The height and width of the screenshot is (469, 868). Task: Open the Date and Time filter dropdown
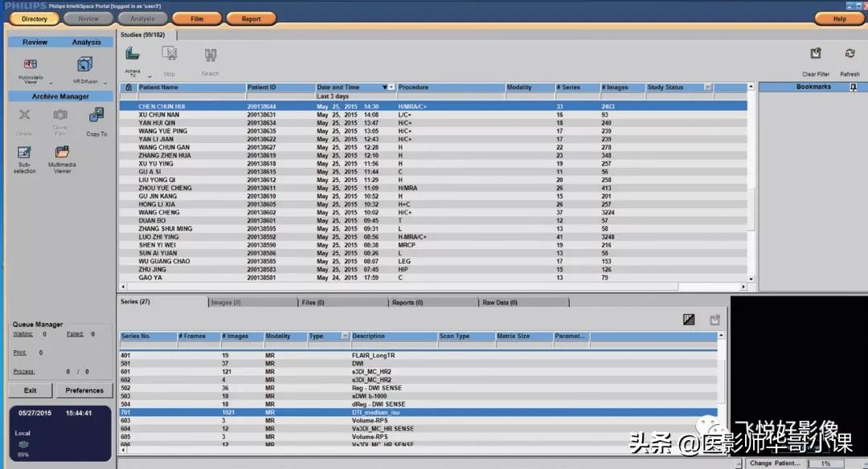pyautogui.click(x=385, y=87)
